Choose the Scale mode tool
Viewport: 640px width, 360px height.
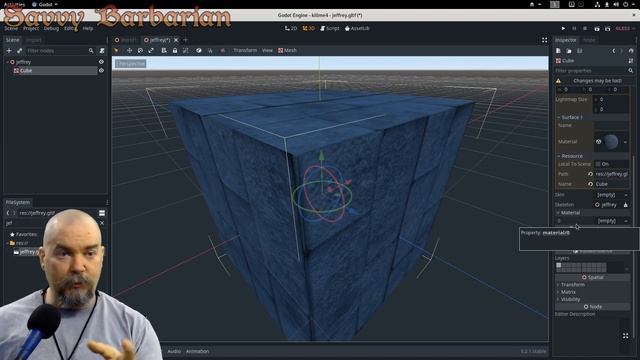pyautogui.click(x=151, y=50)
